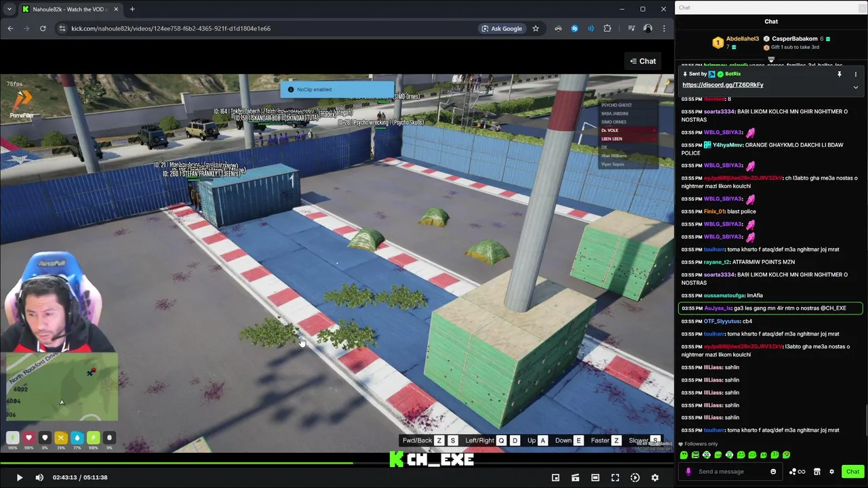Image resolution: width=868 pixels, height=488 pixels.
Task: Open the channel shop icon
Action: coord(817,472)
